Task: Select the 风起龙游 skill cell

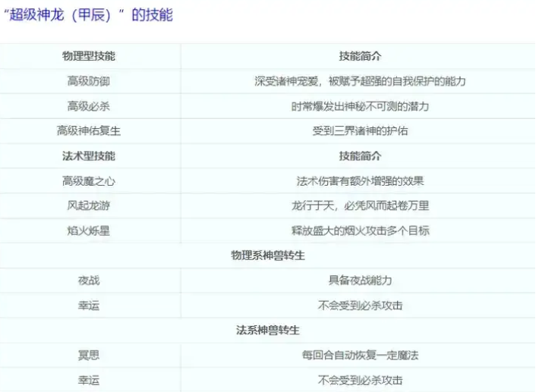Action: (89, 205)
